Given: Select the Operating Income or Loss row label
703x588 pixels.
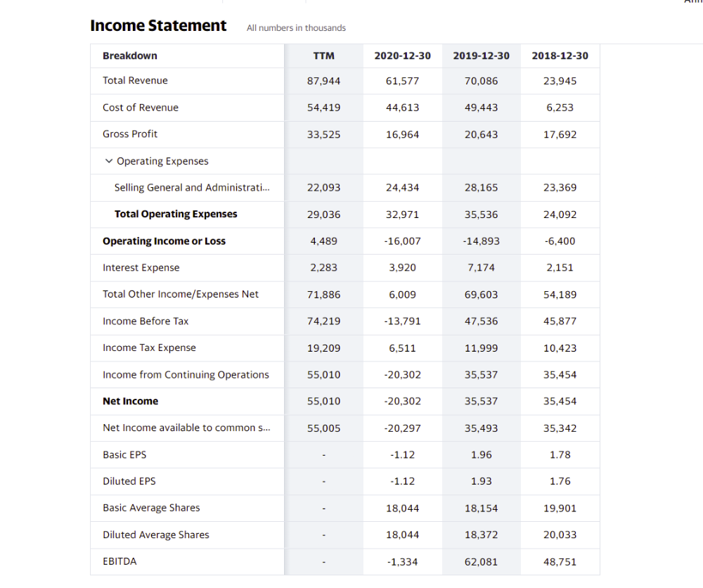Looking at the screenshot, I should [164, 241].
